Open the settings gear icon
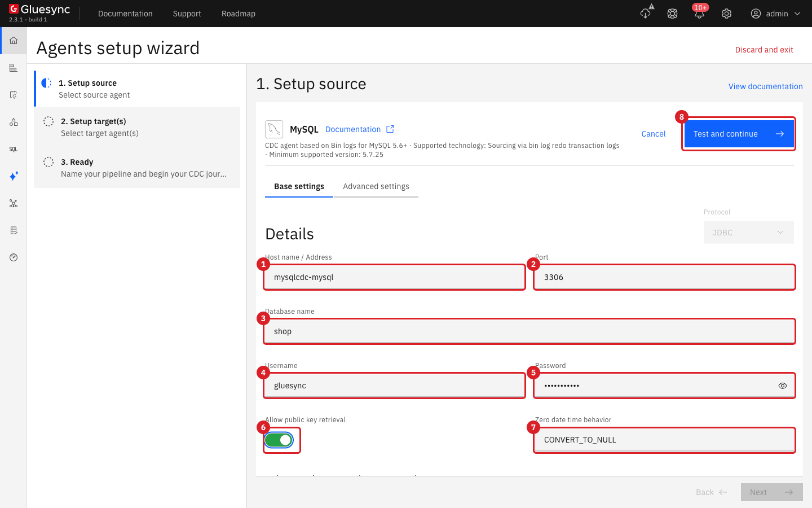Screen dimensions: 812x508 pos(726,14)
